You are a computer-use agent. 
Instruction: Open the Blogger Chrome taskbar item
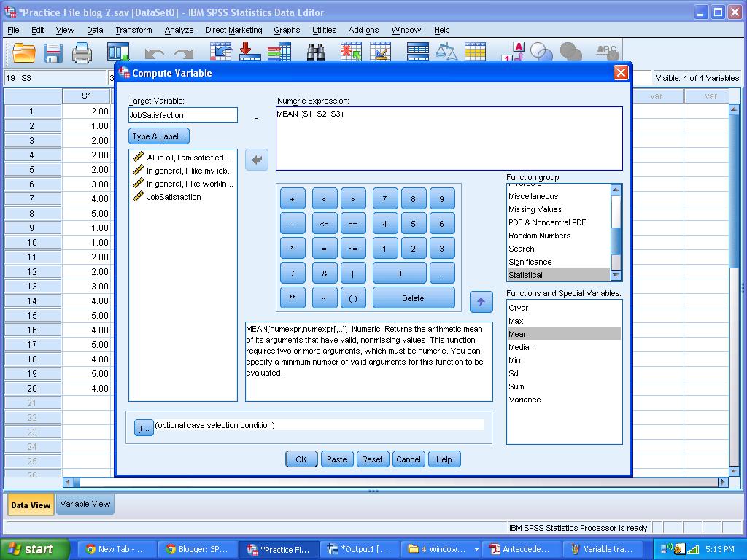click(x=197, y=549)
